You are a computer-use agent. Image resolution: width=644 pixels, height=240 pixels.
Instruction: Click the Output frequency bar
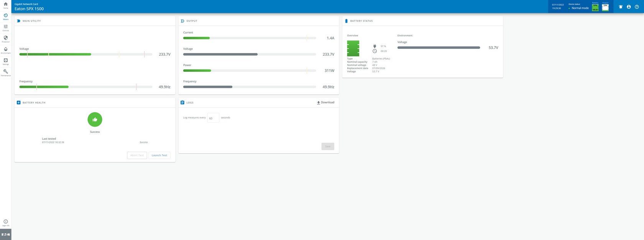pyautogui.click(x=250, y=87)
